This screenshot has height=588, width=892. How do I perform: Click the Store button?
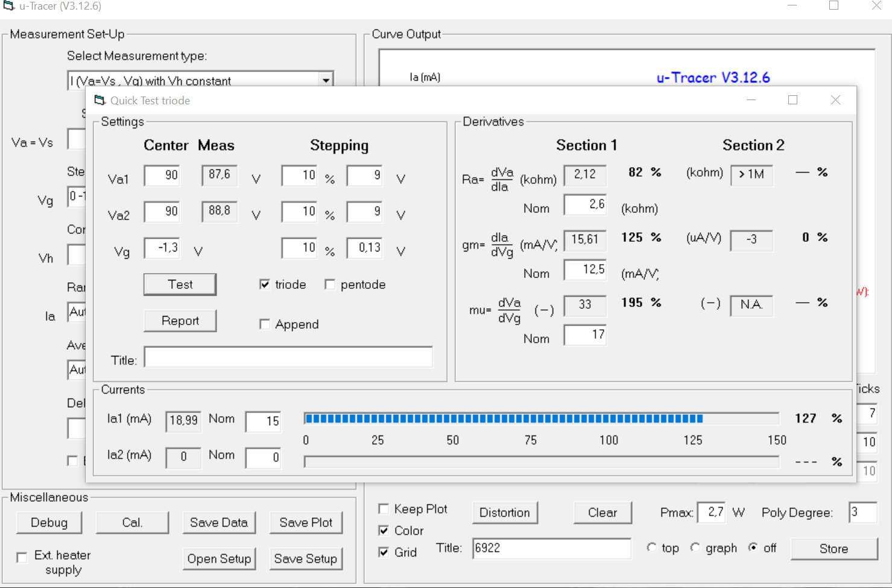[834, 549]
